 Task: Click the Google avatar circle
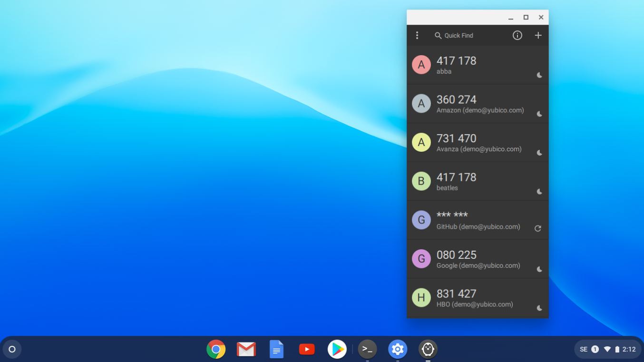[421, 259]
